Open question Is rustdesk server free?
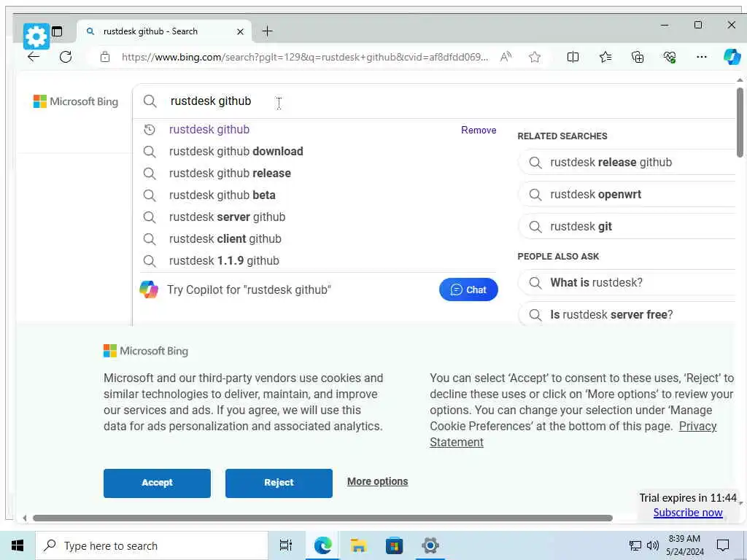The height and width of the screenshot is (560, 747). (x=627, y=315)
